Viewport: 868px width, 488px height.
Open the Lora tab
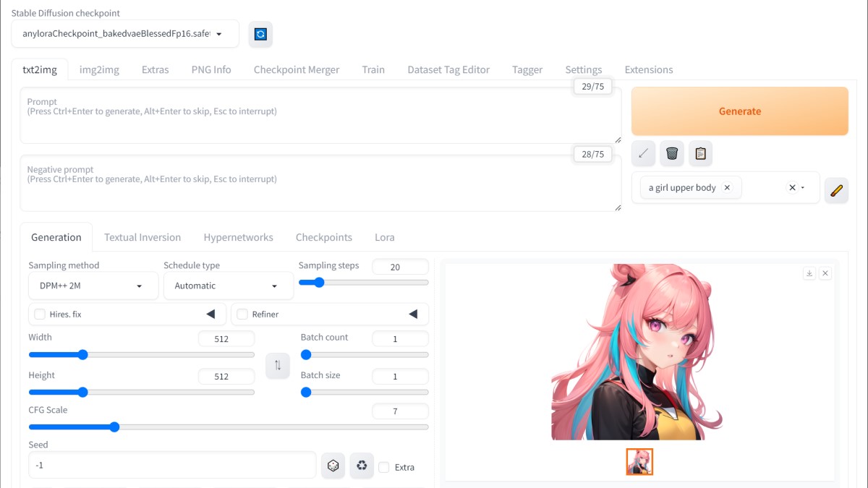384,237
